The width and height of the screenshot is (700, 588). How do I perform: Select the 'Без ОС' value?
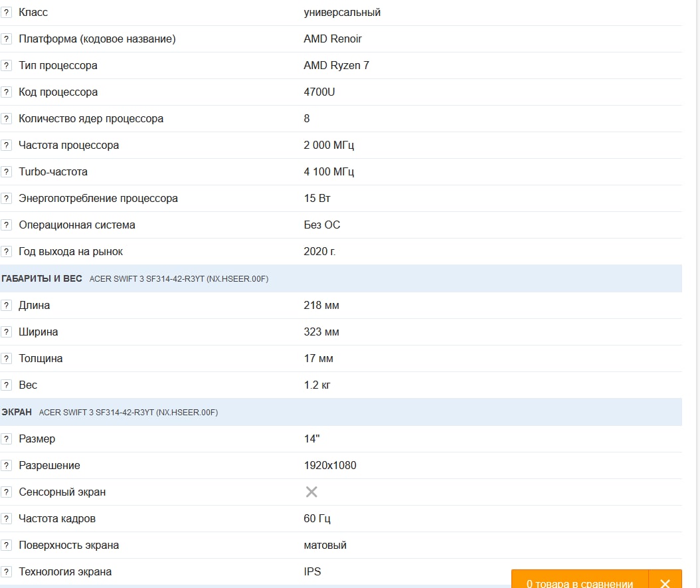pyautogui.click(x=322, y=225)
